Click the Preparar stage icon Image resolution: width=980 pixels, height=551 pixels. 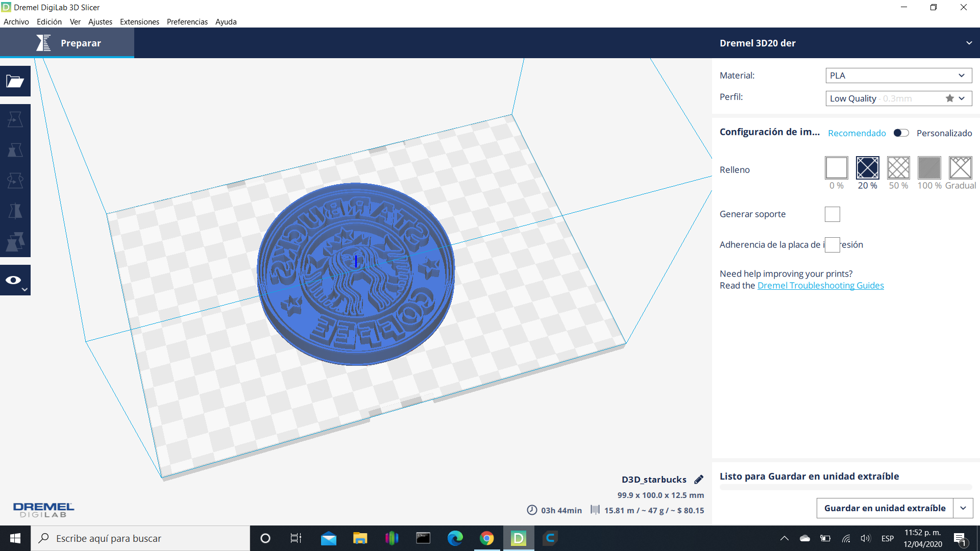click(43, 43)
